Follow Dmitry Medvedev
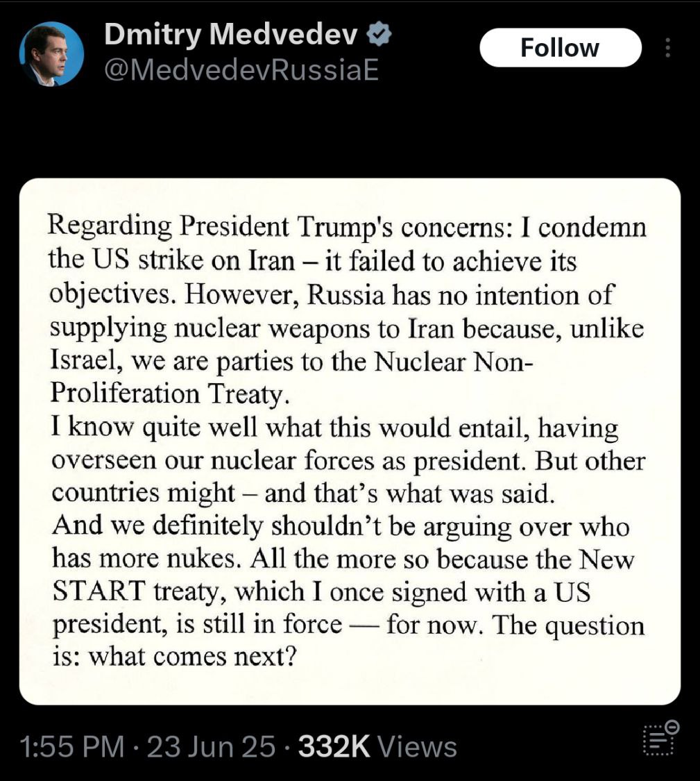 pyautogui.click(x=561, y=48)
